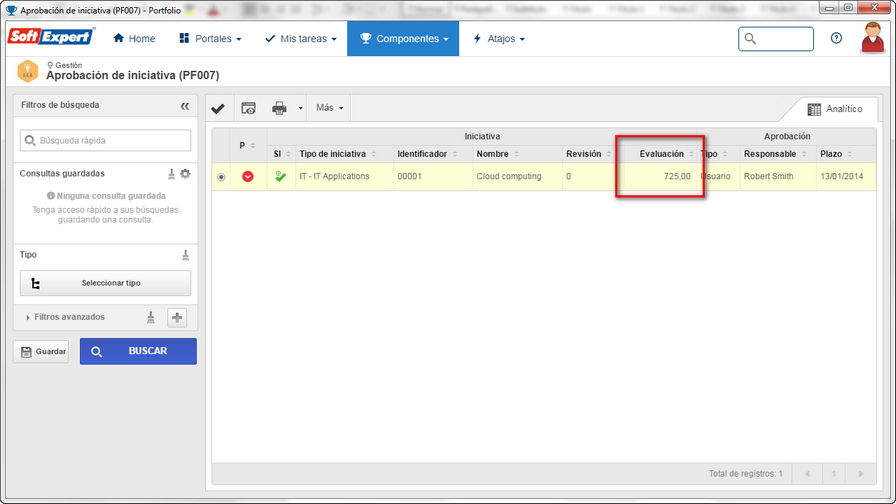Go to next page arrow
The height and width of the screenshot is (504, 896).
861,474
